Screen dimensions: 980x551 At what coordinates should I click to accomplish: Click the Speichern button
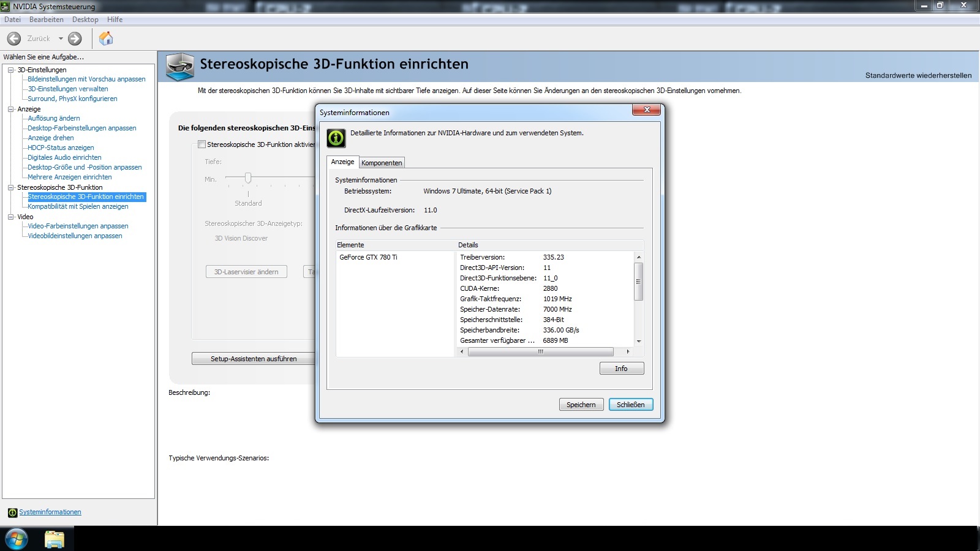click(x=581, y=405)
